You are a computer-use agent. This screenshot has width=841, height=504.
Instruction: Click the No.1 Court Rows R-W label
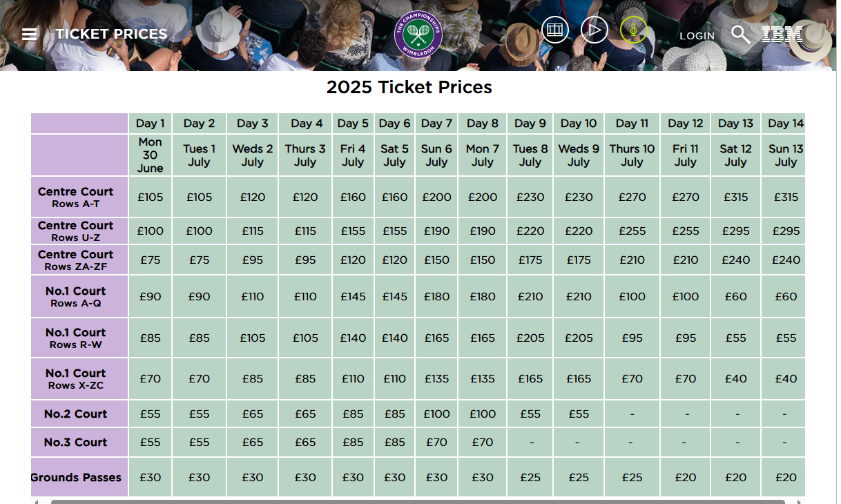76,338
